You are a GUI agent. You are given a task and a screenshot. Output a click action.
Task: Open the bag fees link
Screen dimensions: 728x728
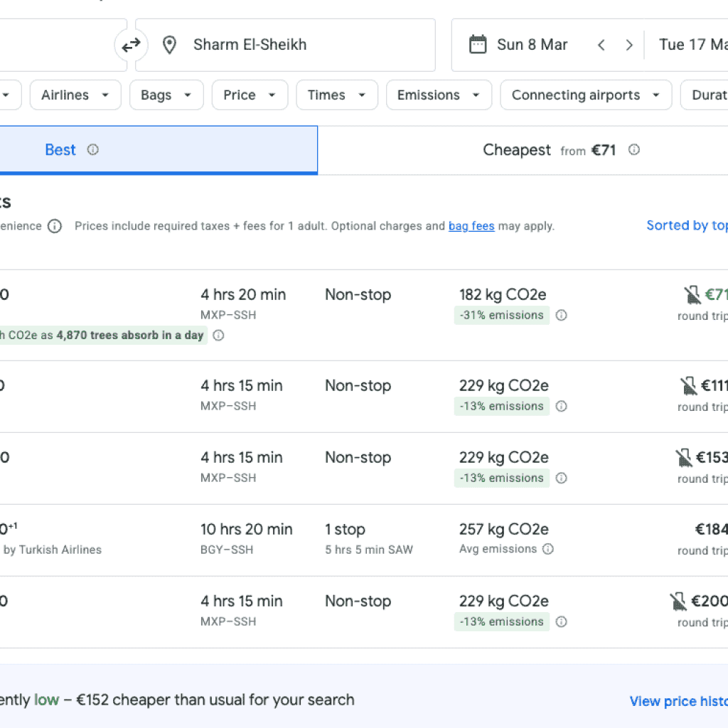tap(471, 226)
